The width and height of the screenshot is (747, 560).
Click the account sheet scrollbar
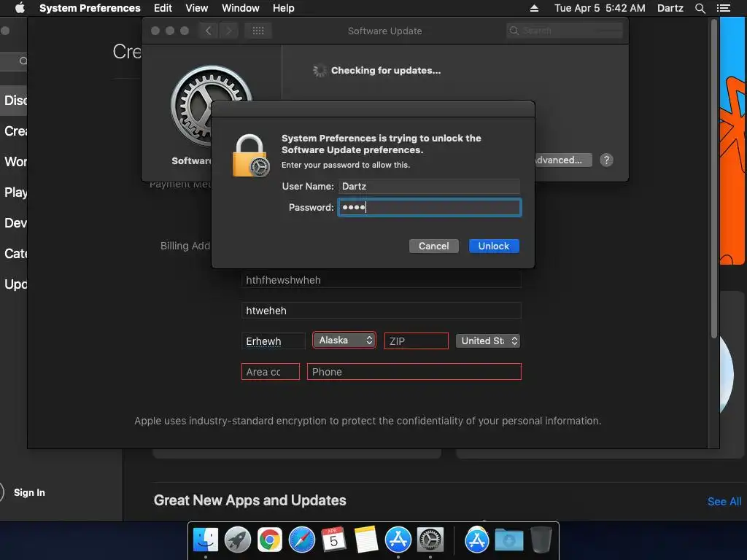pos(713,179)
